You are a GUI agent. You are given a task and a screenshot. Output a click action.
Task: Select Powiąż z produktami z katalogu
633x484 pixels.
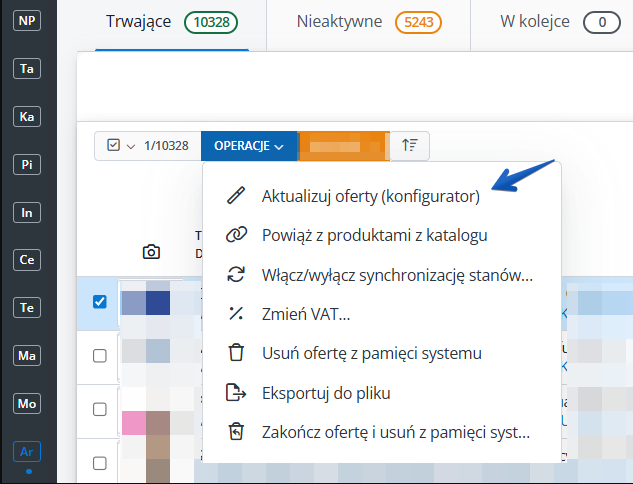pos(374,235)
